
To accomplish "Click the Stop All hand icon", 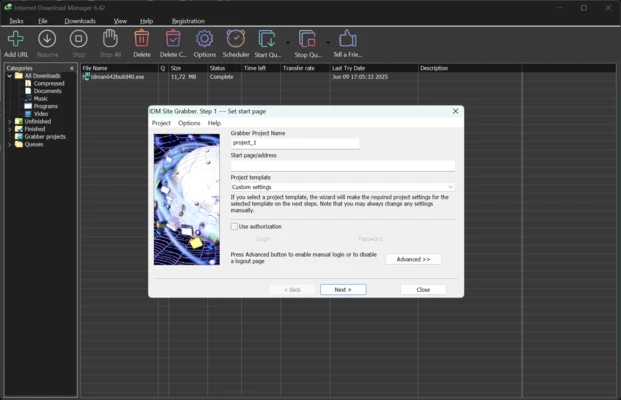I will [110, 38].
